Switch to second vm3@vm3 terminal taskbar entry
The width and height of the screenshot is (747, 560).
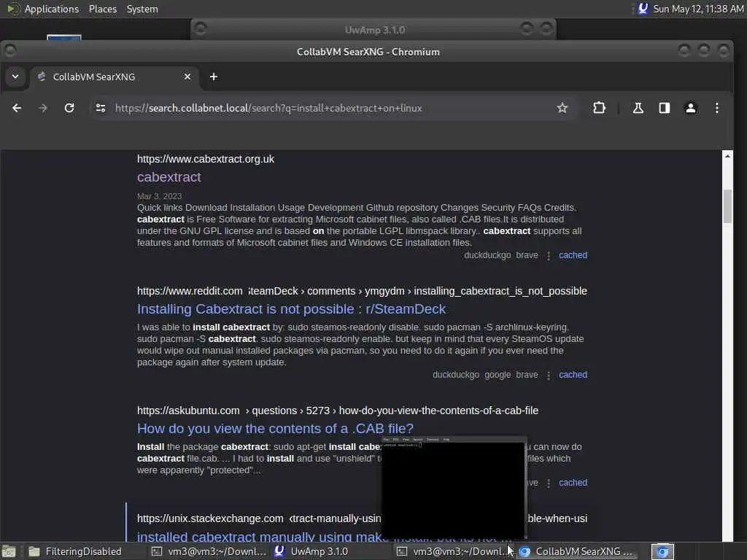click(454, 551)
